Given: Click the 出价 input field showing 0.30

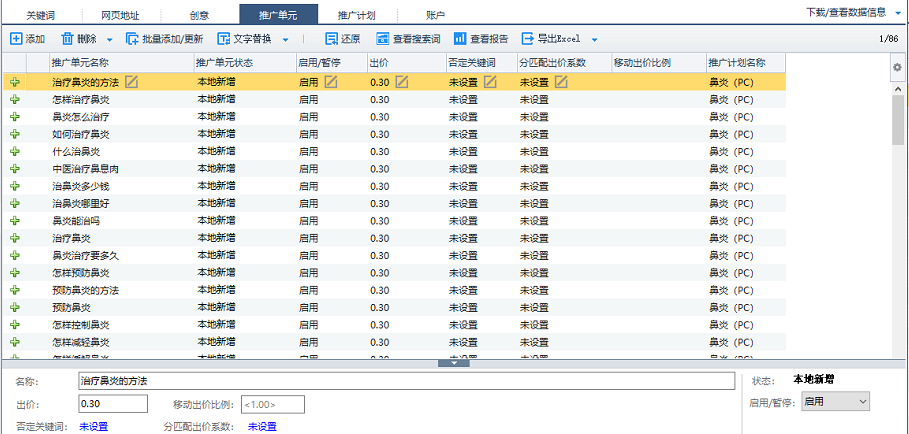Looking at the screenshot, I should pyautogui.click(x=113, y=404).
